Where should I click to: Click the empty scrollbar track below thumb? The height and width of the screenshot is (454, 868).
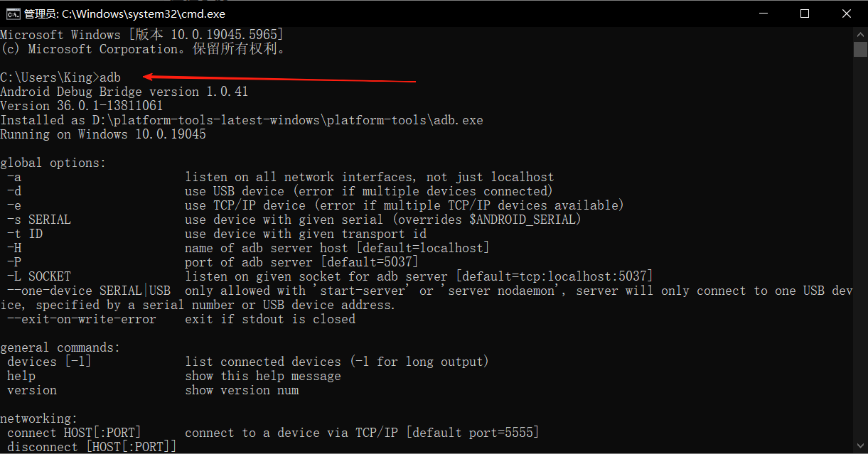pyautogui.click(x=860, y=249)
